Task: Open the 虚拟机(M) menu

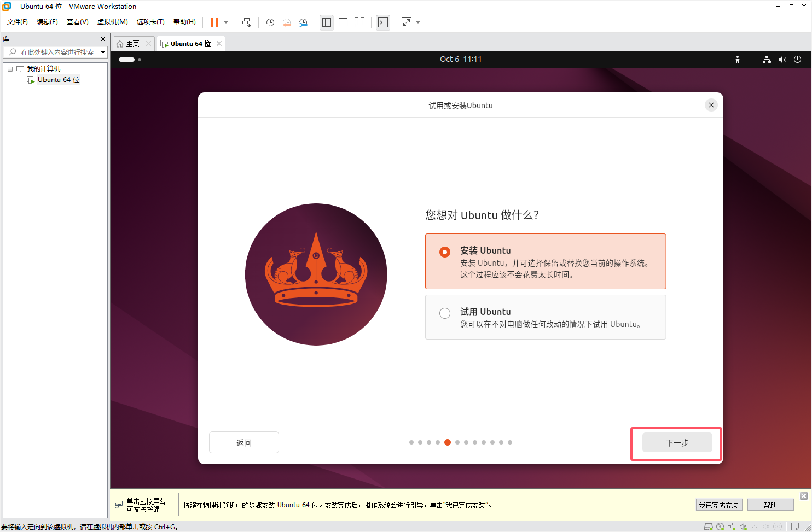Action: tap(112, 22)
